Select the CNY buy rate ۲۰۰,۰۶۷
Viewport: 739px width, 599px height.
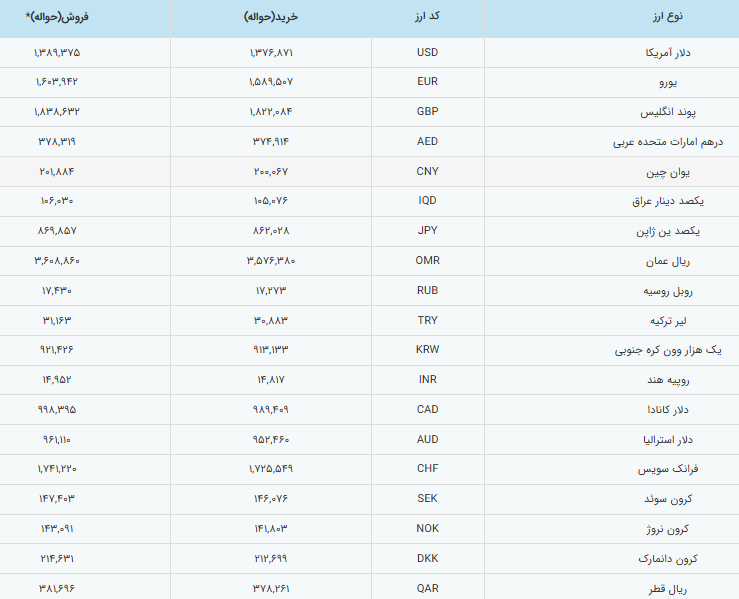point(271,172)
